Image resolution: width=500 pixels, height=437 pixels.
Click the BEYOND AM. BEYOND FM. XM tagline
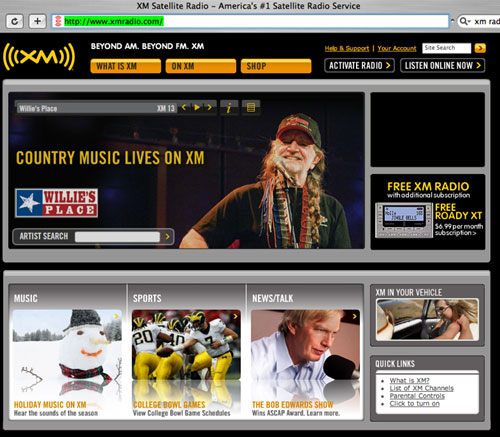tap(147, 46)
